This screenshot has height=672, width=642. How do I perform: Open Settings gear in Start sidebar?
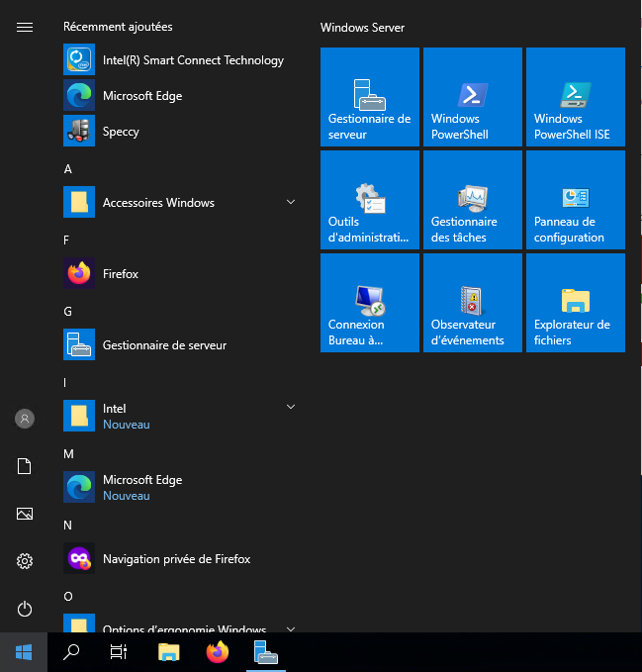coord(25,561)
